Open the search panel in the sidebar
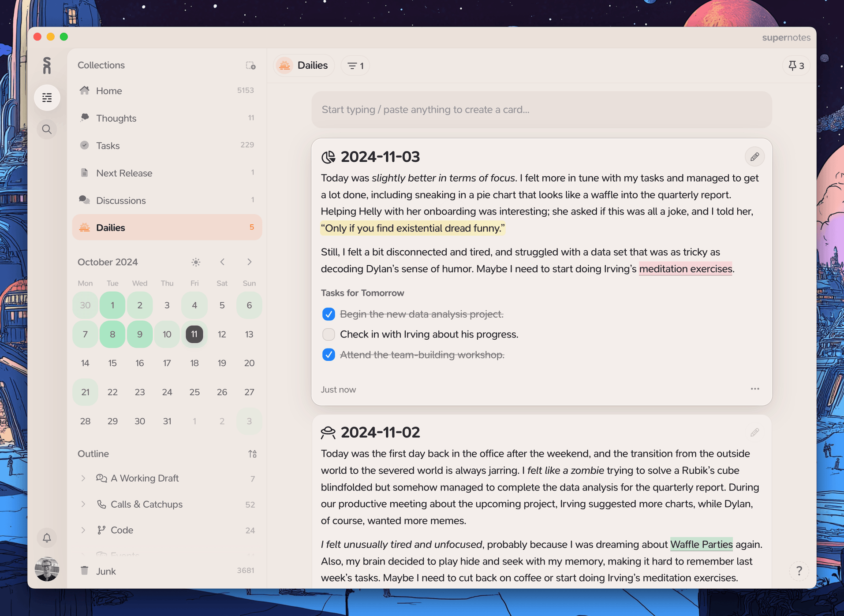Viewport: 844px width, 616px height. click(x=47, y=129)
